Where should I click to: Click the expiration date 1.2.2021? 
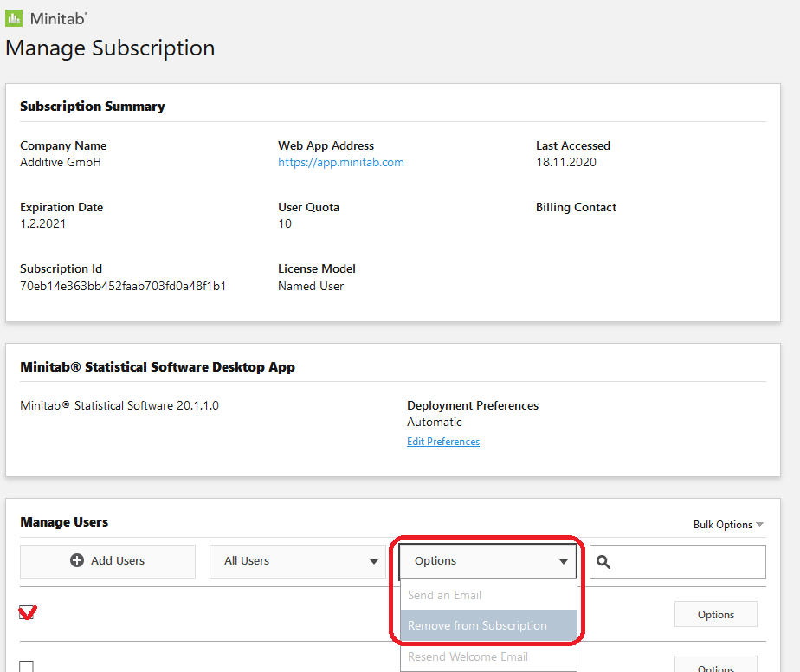(x=43, y=223)
